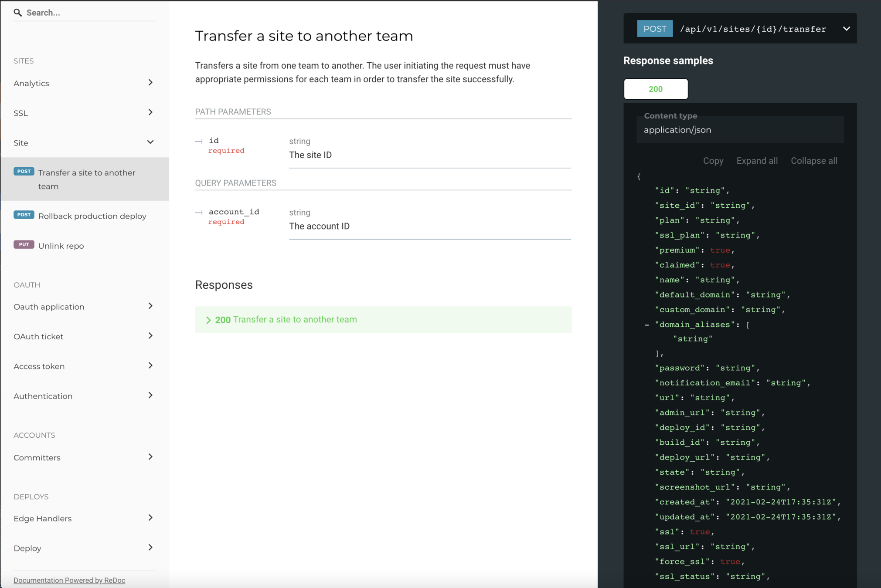Click the blue POST label in endpoint bar
Image resolution: width=881 pixels, height=588 pixels.
(654, 29)
